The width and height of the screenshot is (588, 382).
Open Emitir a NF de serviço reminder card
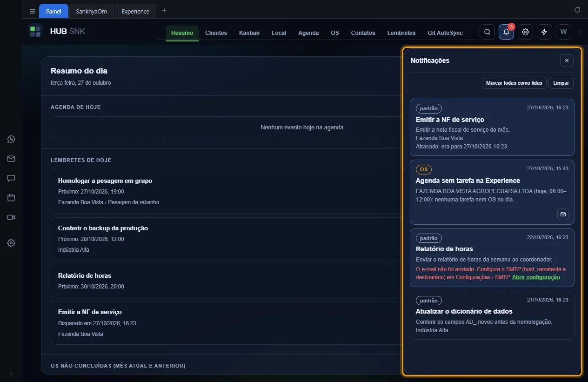(226, 323)
